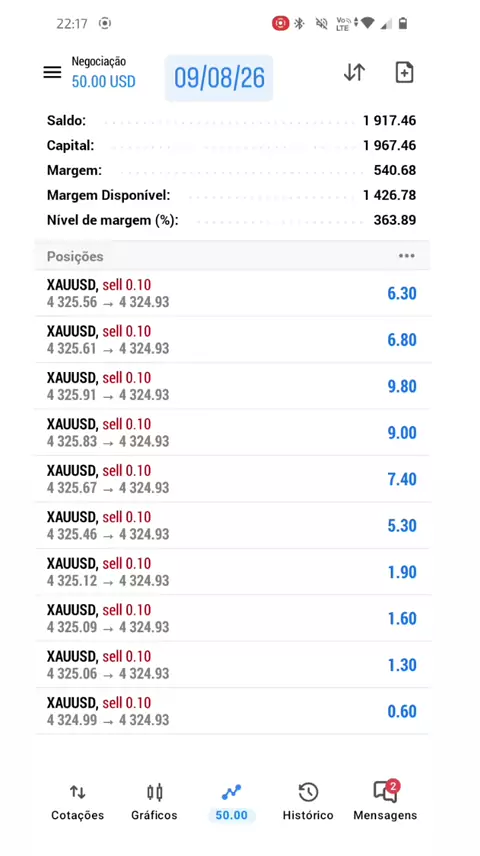
Task: Open positions three-dot options menu
Action: pyautogui.click(x=406, y=256)
